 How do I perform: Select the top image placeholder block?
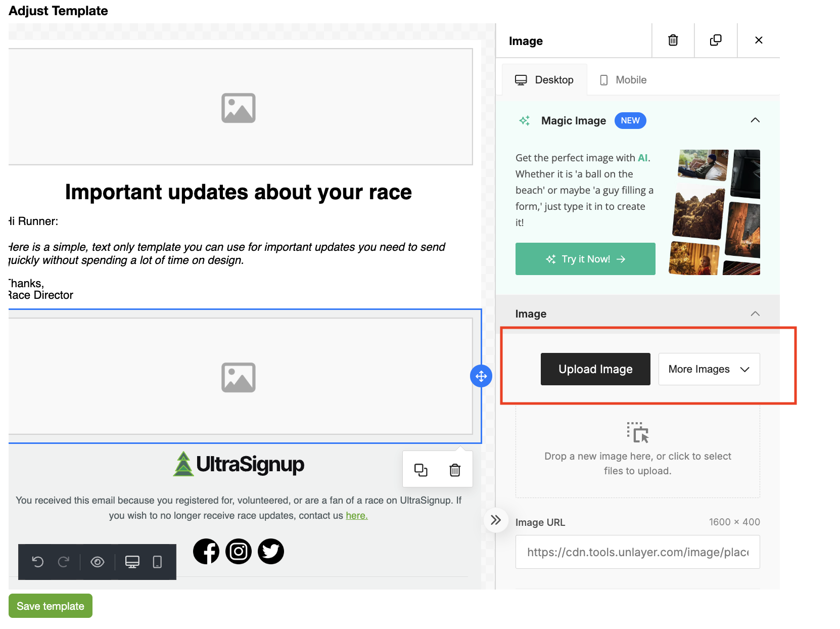241,107
